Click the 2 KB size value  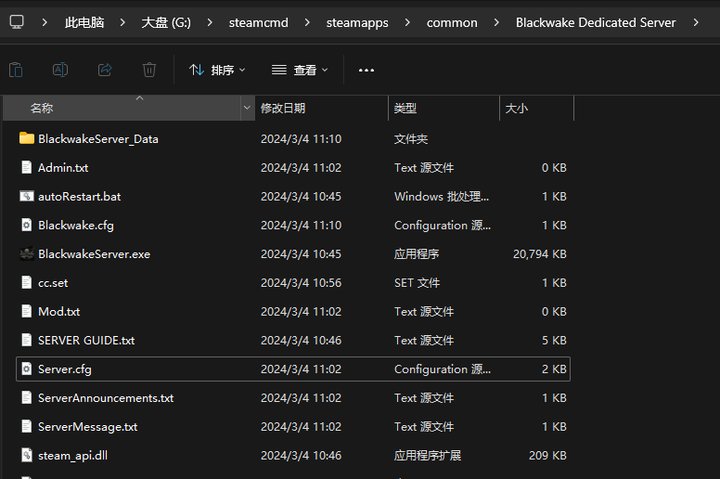554,369
